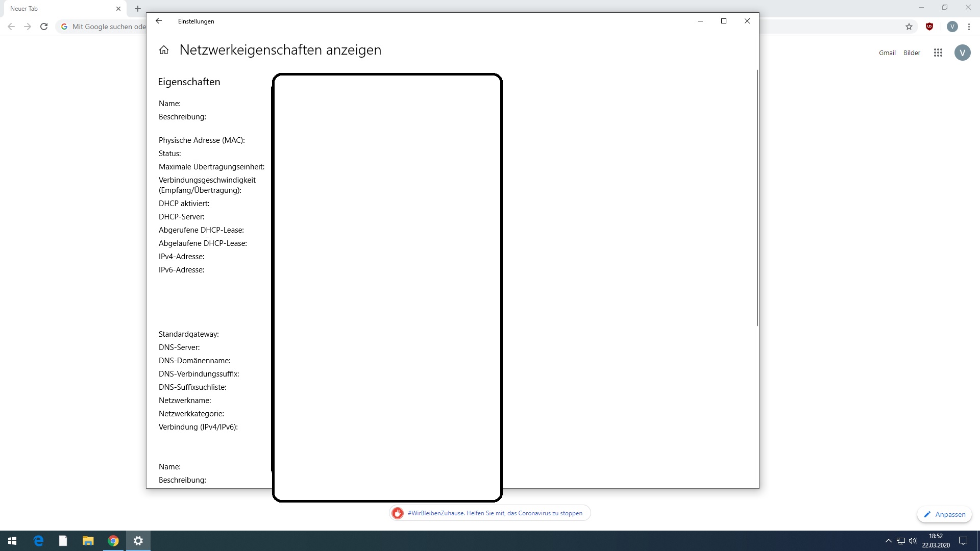Click the settings window vertical scrollbar
Viewport: 980px width, 551px height.
click(x=757, y=198)
